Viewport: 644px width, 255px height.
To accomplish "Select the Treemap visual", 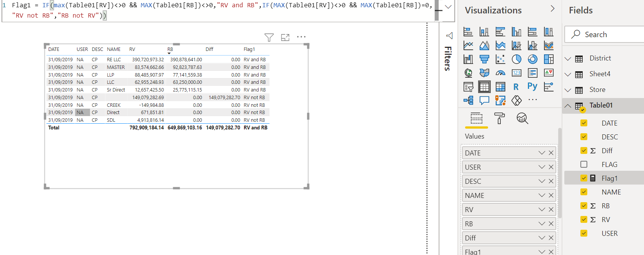I will (x=549, y=59).
